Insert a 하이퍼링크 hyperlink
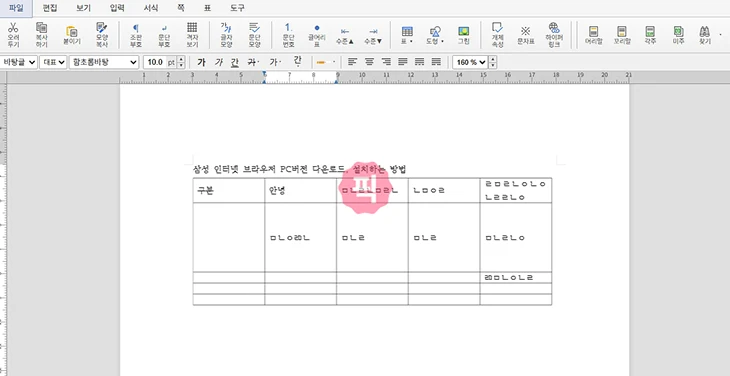 [554, 34]
